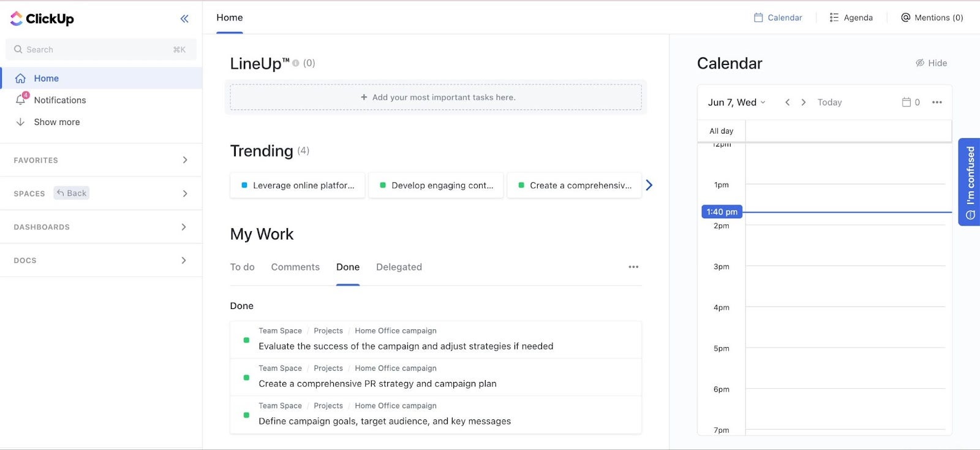The image size is (980, 450).
Task: Hide the Calendar panel
Action: [931, 63]
